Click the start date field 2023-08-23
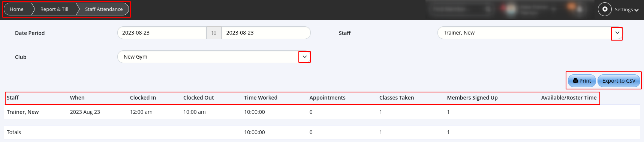 click(x=162, y=33)
